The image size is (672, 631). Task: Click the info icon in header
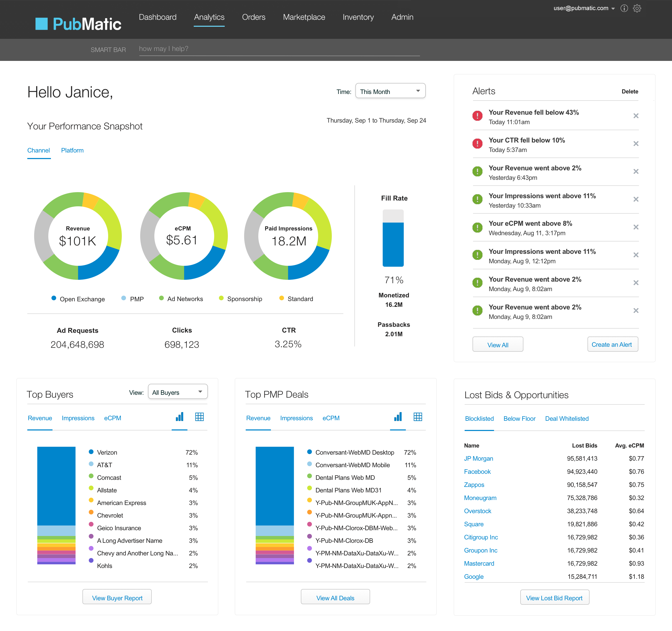pos(624,8)
